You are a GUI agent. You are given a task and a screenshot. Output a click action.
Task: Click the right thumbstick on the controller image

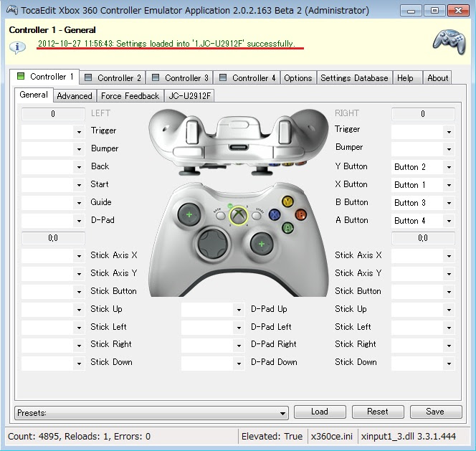click(262, 244)
